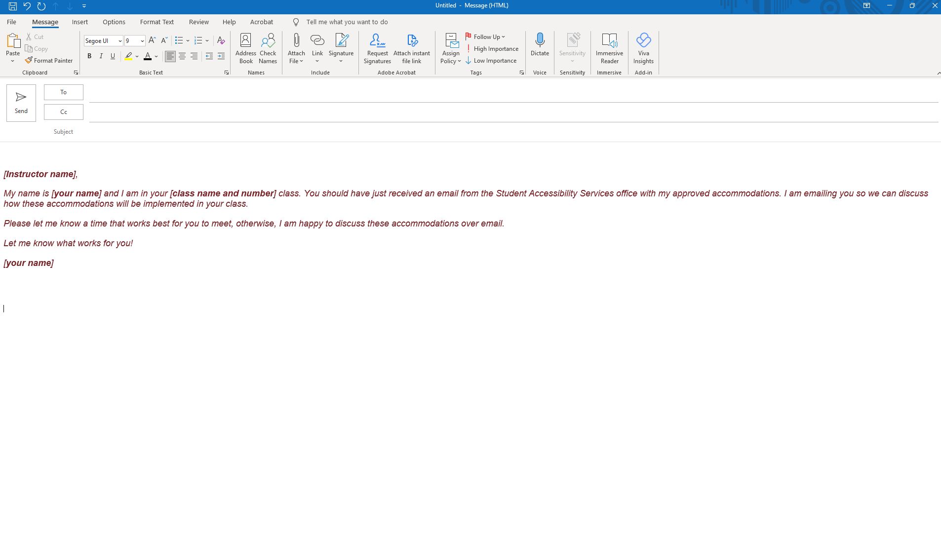The height and width of the screenshot is (560, 941).
Task: Center the text
Action: pos(182,56)
